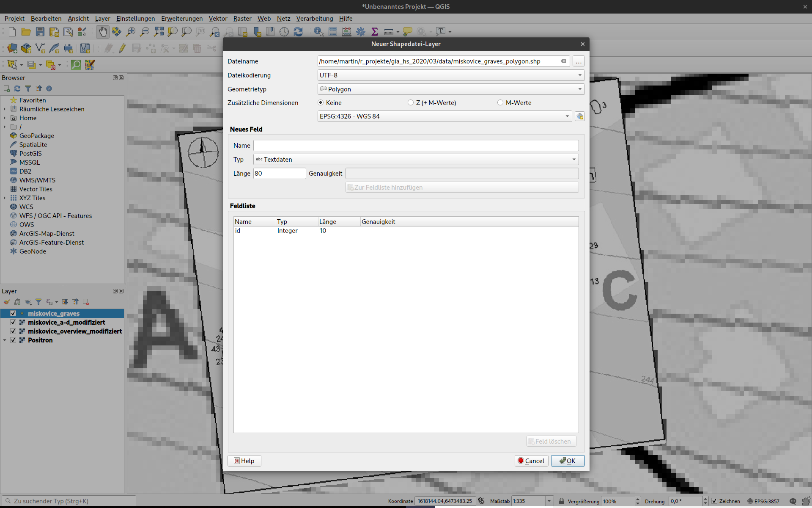Expand the Home item in Browser

click(5, 118)
